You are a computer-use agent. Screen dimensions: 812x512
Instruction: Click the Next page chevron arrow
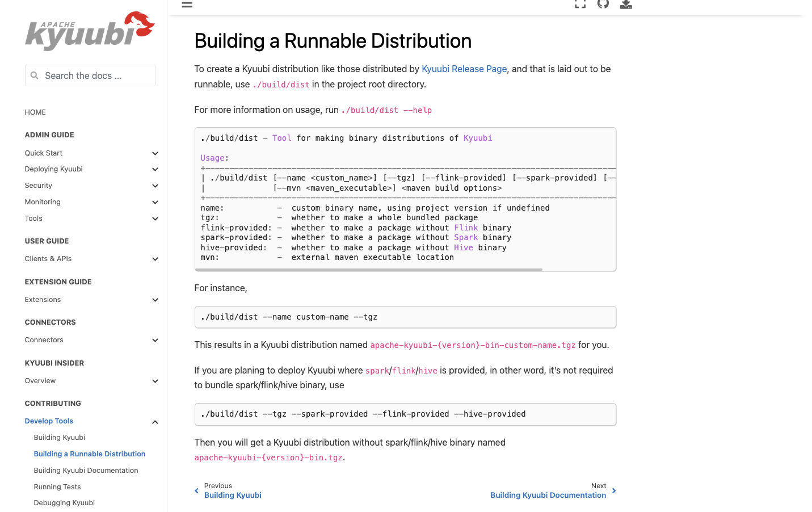coord(613,490)
